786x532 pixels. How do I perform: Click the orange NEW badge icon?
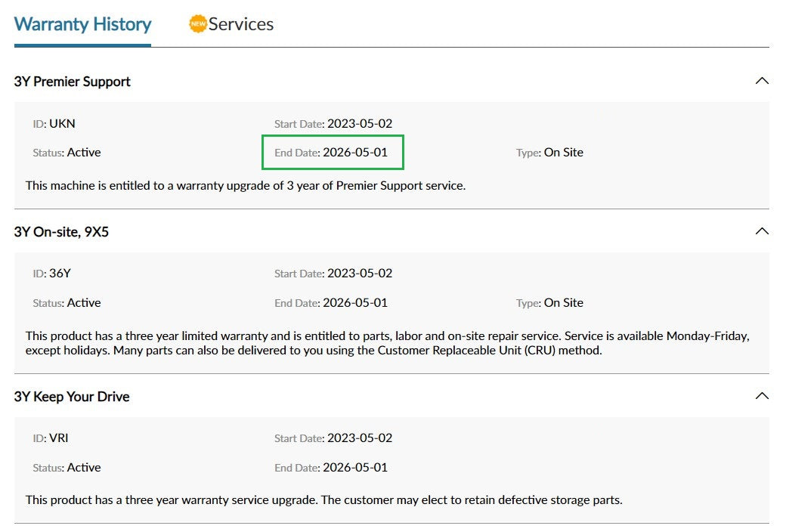(x=197, y=24)
